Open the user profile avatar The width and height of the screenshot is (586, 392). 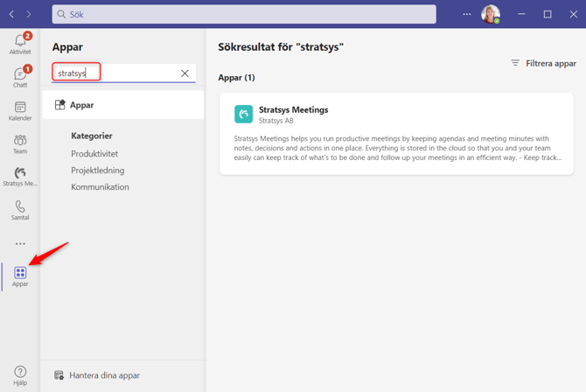pyautogui.click(x=491, y=14)
